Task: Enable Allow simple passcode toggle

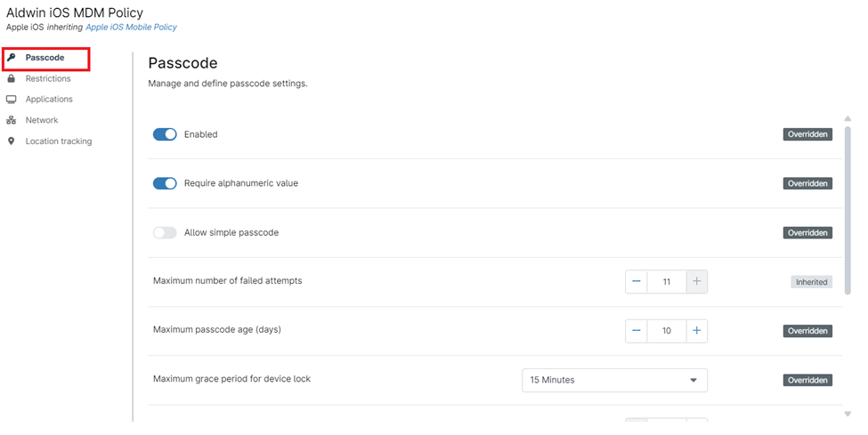Action: 165,233
